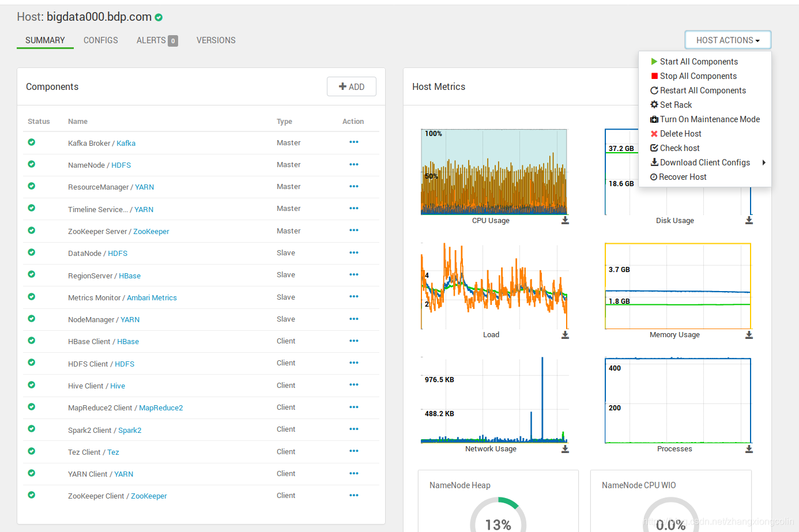Open the ZooKeeper Server action menu dots

pyautogui.click(x=354, y=231)
